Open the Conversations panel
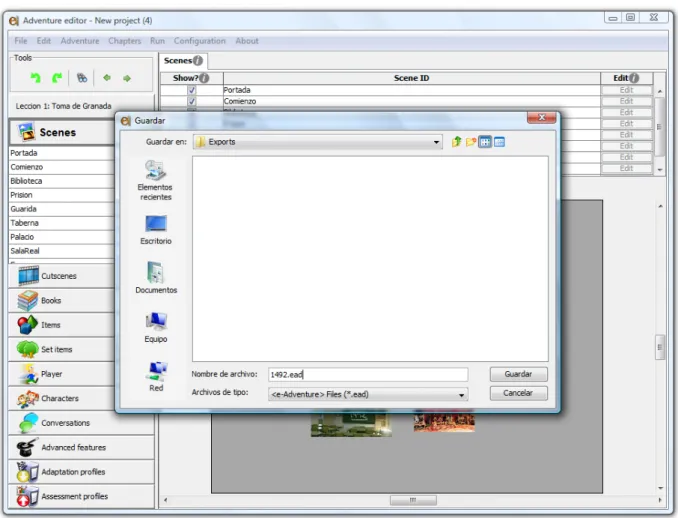 81,423
